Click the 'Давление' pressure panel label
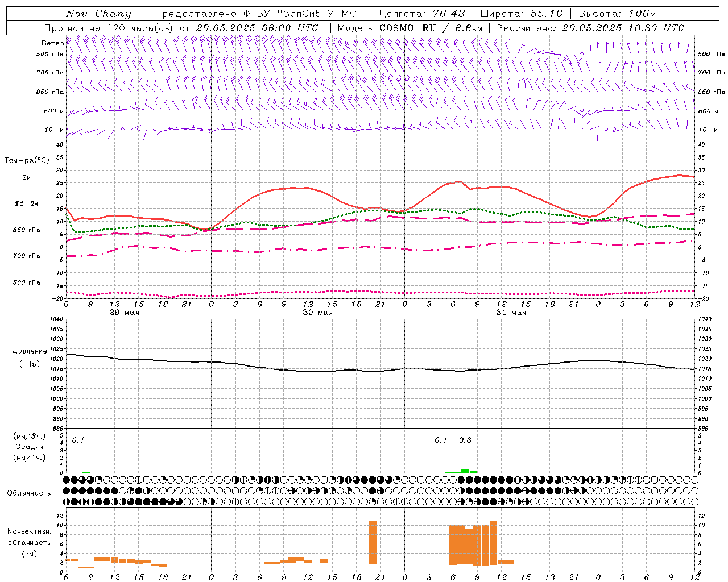This screenshot has height=582, width=728. [x=28, y=351]
